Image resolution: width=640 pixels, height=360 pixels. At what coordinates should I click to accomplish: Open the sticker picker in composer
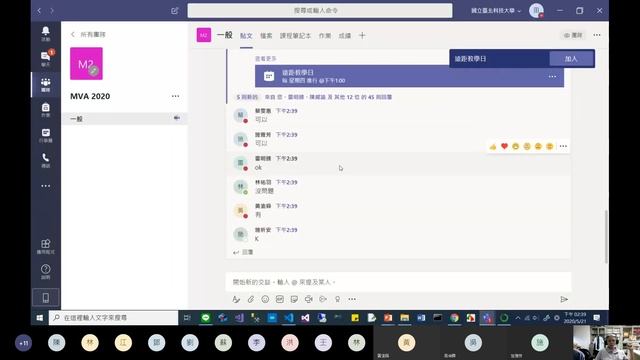tap(294, 299)
